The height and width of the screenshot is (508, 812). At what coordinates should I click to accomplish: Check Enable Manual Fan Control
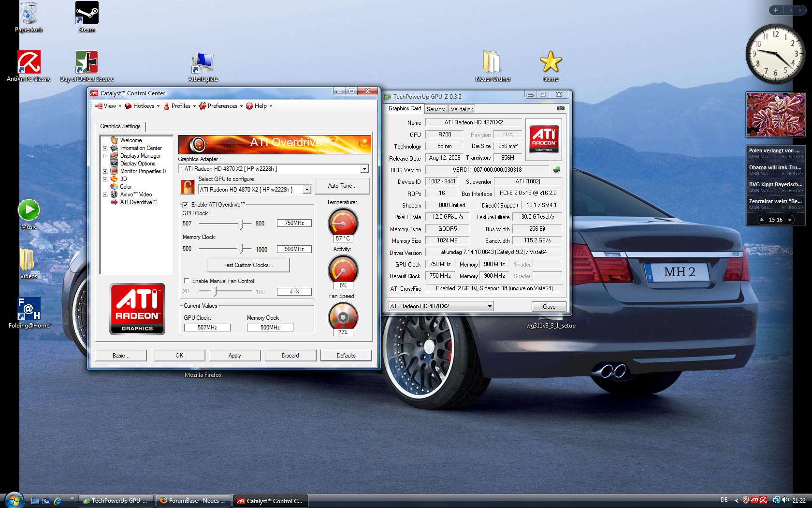pos(187,281)
